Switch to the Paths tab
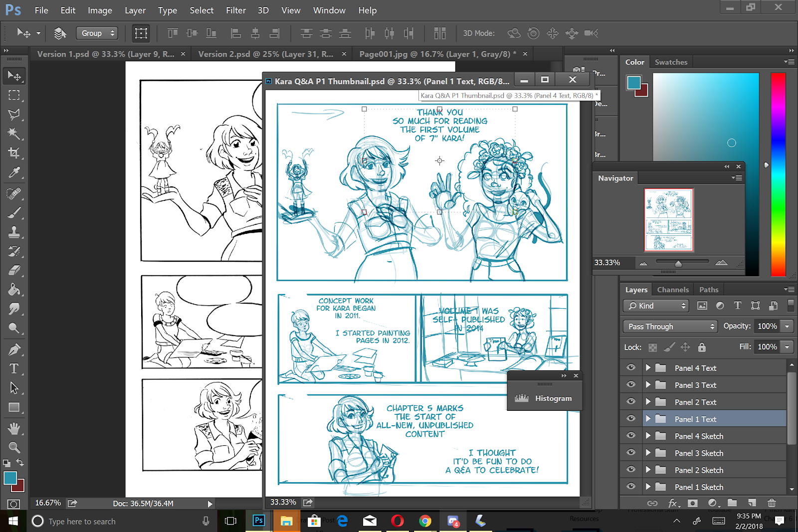The width and height of the screenshot is (798, 532). [x=709, y=290]
